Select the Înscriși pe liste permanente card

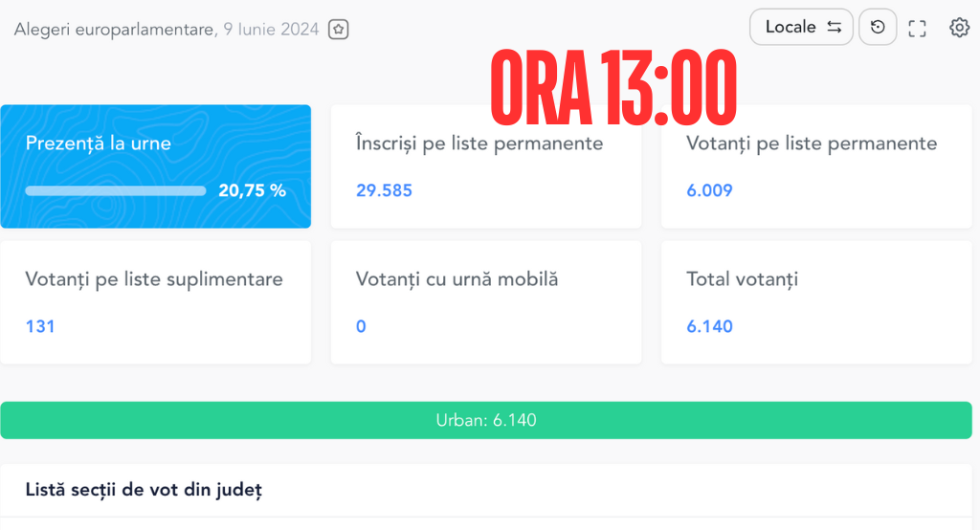[486, 166]
